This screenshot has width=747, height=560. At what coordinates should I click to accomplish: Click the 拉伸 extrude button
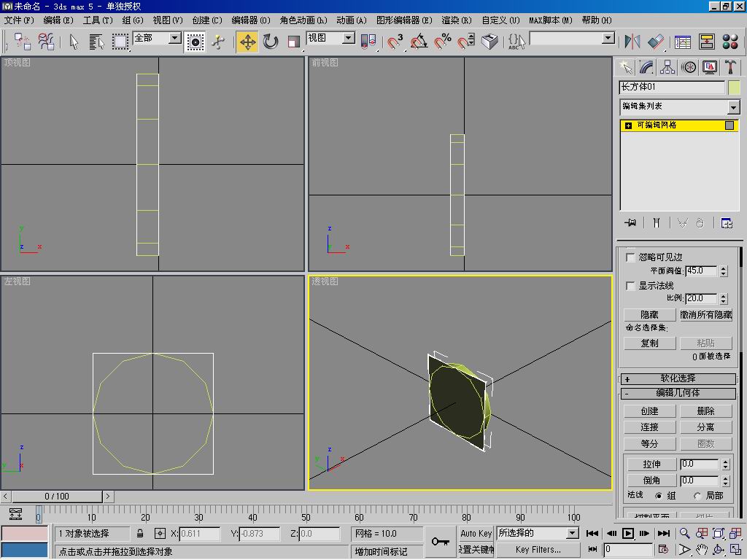click(x=651, y=464)
